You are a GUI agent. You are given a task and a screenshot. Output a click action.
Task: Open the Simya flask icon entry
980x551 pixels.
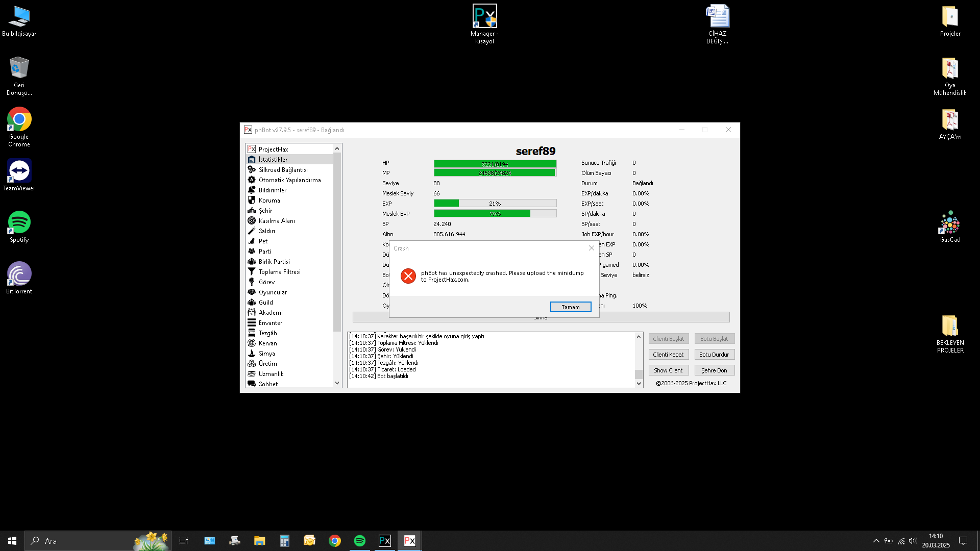(x=252, y=353)
